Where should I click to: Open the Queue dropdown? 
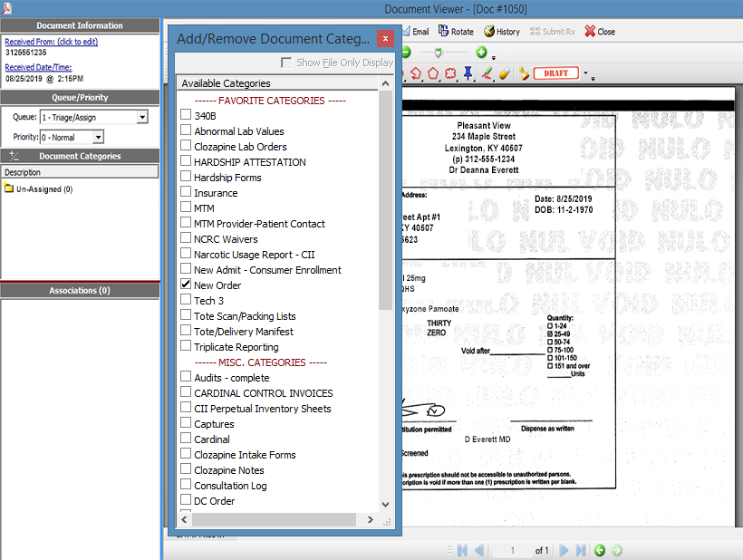tap(142, 117)
